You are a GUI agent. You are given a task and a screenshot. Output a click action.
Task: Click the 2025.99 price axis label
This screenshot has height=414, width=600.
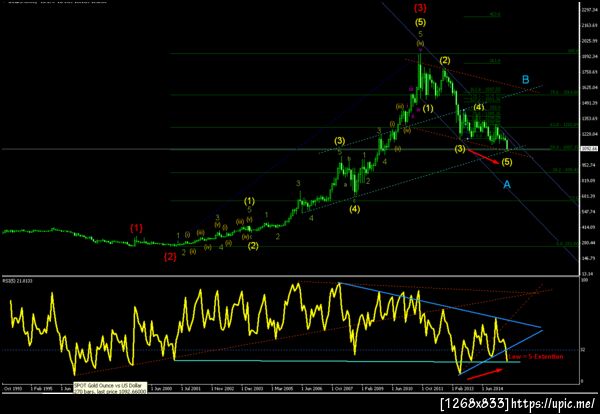pyautogui.click(x=590, y=41)
